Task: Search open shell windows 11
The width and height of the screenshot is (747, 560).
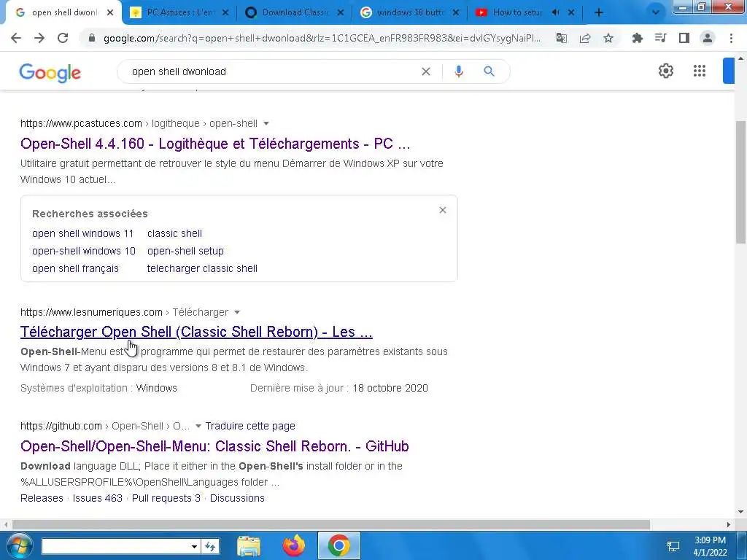Action: [x=83, y=233]
